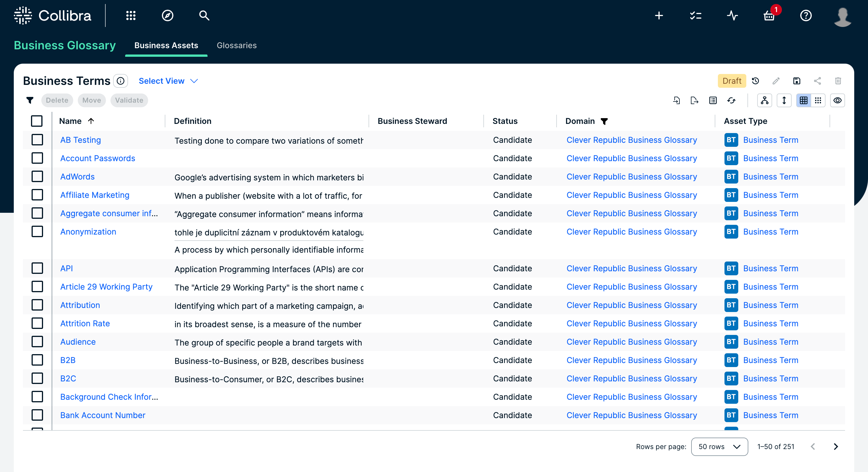Open the Article 29 Working Party link
The image size is (868, 472).
click(x=106, y=287)
